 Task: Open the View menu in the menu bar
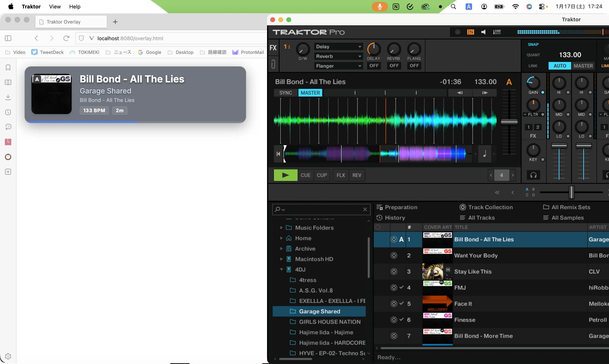[55, 7]
